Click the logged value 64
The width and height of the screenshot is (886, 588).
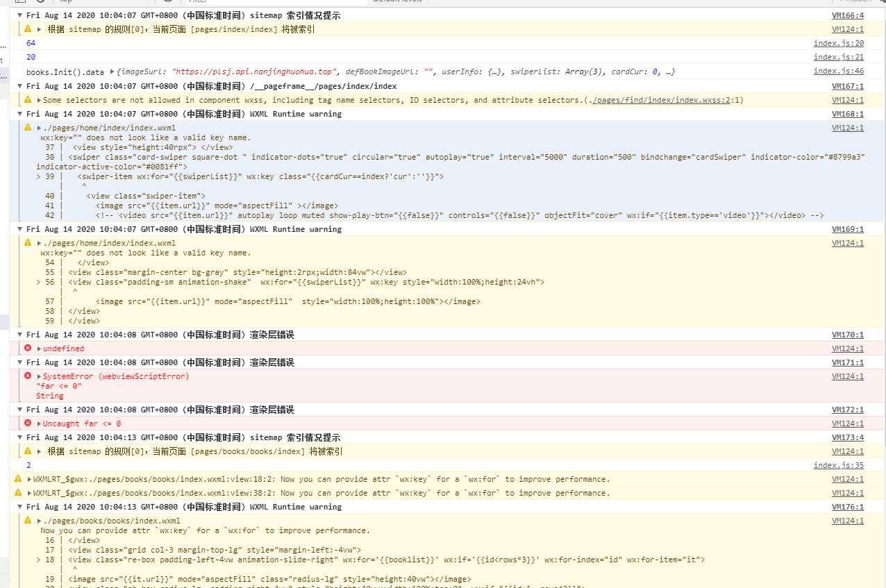(x=31, y=43)
